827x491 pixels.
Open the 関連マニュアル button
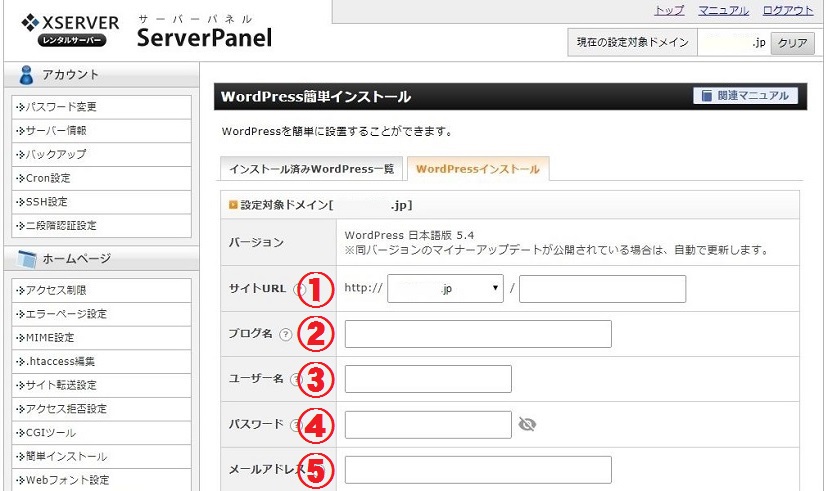(x=745, y=95)
